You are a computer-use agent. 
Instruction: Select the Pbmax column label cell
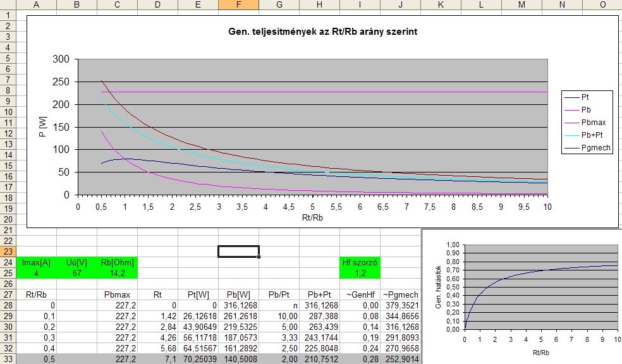point(118,294)
